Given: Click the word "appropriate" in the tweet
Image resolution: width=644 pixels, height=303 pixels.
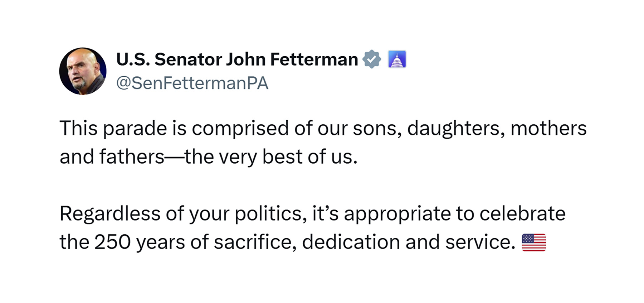Looking at the screenshot, I should [x=397, y=214].
